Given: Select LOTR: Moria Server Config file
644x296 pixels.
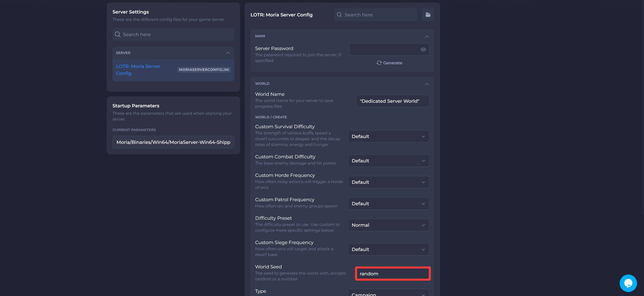Looking at the screenshot, I should coord(173,70).
